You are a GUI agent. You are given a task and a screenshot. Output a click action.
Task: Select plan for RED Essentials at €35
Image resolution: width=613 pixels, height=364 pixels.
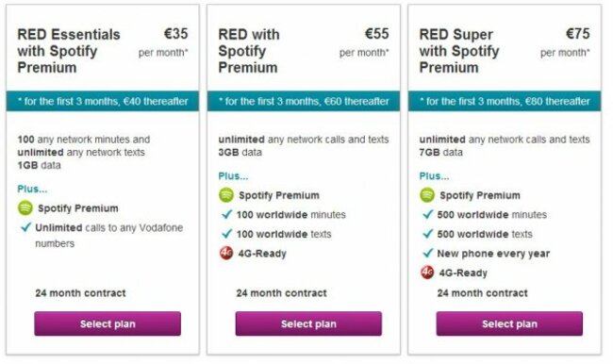point(108,323)
